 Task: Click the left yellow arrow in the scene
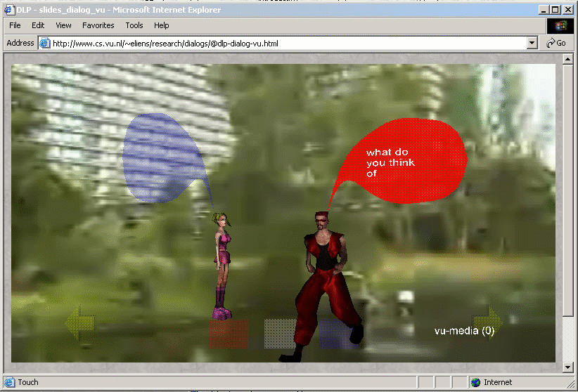pos(79,322)
